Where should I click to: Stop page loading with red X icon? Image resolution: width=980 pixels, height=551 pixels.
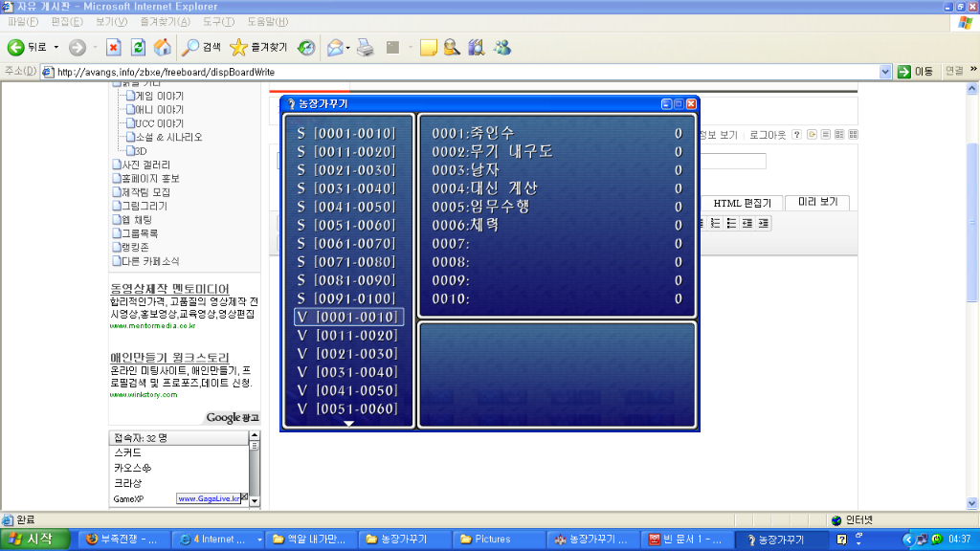tap(113, 48)
